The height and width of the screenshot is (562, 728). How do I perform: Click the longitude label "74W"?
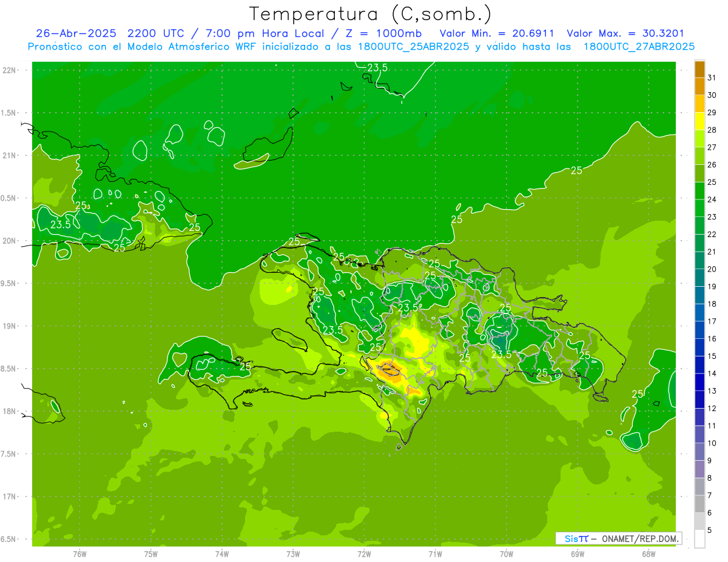click(x=222, y=554)
